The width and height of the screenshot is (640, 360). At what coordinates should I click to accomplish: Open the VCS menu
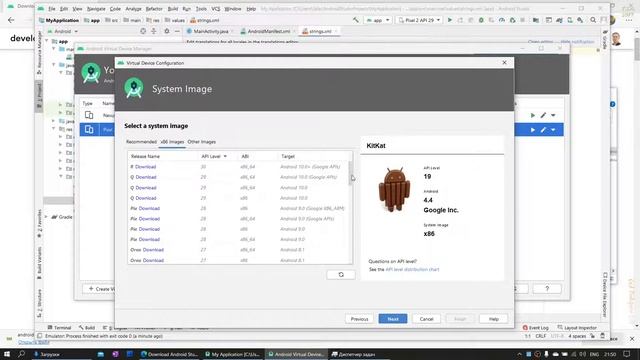click(x=216, y=9)
